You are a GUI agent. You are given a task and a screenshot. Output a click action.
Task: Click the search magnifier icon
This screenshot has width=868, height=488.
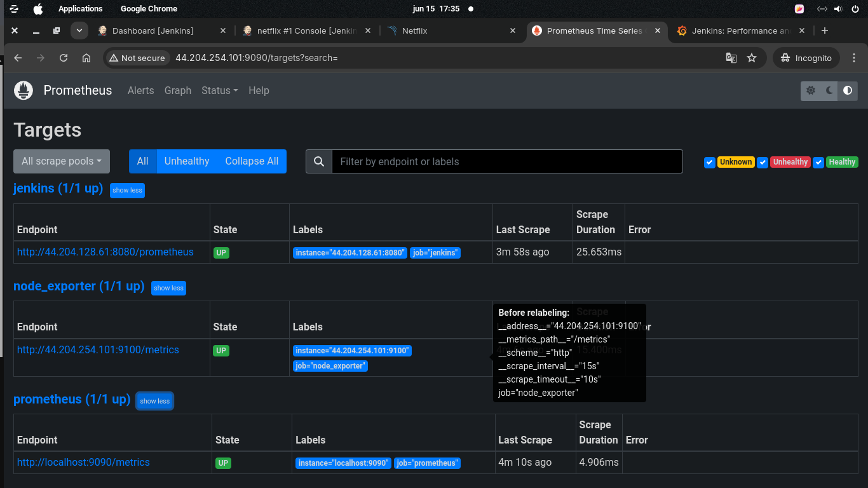pyautogui.click(x=319, y=161)
